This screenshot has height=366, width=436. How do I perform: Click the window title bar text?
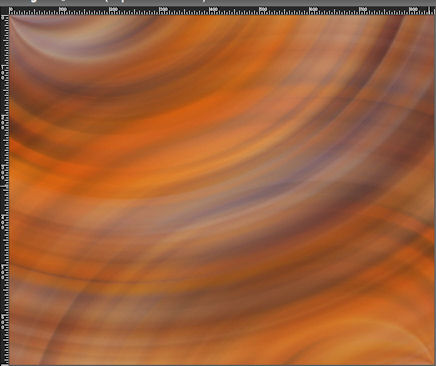110,2
